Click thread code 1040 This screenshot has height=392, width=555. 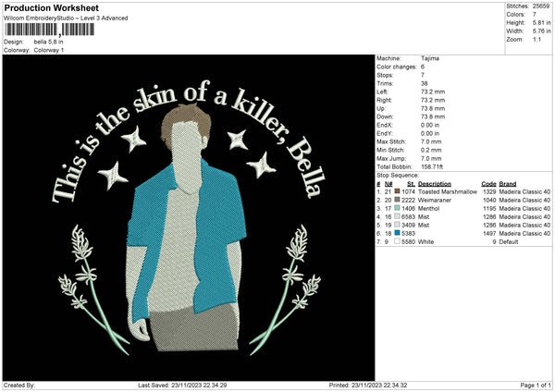point(489,200)
